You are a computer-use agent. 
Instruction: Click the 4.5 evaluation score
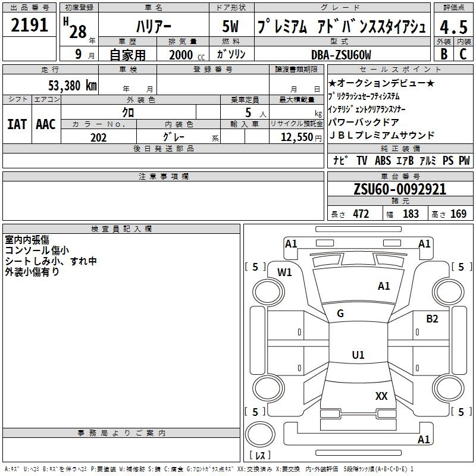point(453,27)
